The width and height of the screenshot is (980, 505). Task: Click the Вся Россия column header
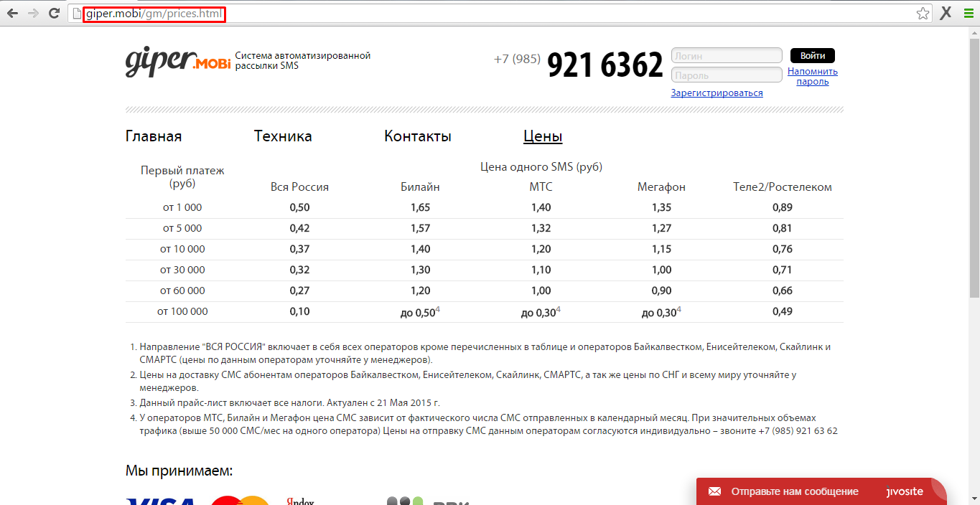coord(299,187)
